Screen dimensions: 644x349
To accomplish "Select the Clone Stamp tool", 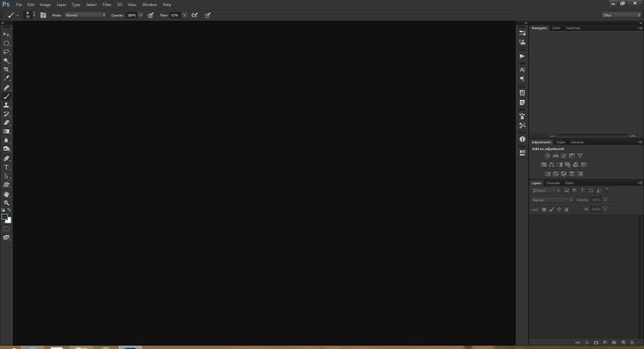I will (6, 105).
